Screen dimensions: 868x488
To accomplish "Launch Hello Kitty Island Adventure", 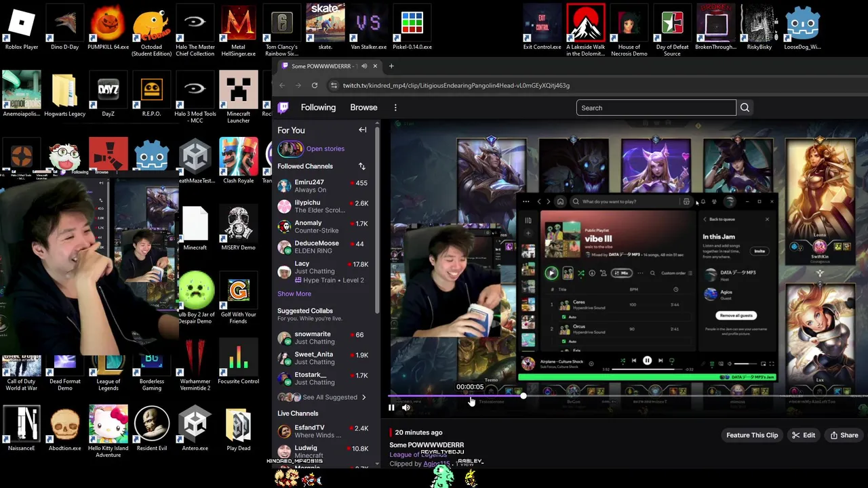I will (x=108, y=432).
